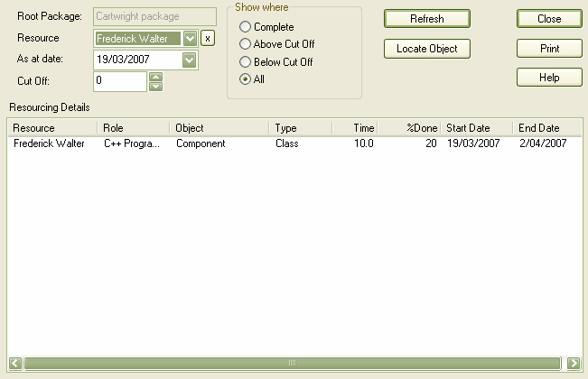Select the Above Cut Off option

pos(246,44)
